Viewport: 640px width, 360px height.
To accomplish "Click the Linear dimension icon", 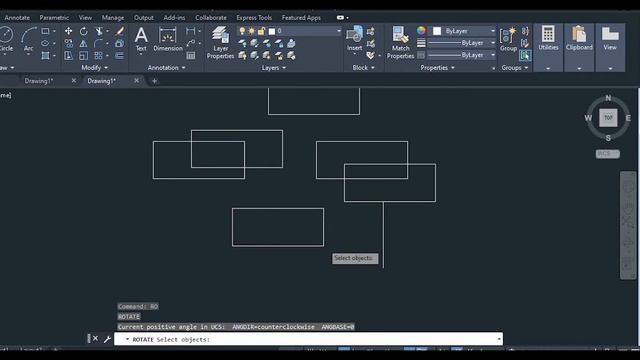I will 190,31.
